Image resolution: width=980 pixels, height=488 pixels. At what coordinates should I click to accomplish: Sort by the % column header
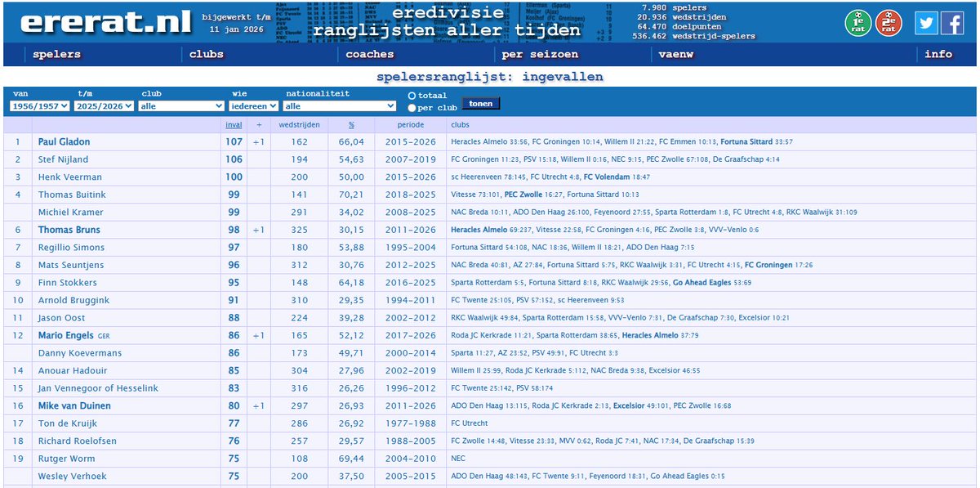pyautogui.click(x=351, y=125)
